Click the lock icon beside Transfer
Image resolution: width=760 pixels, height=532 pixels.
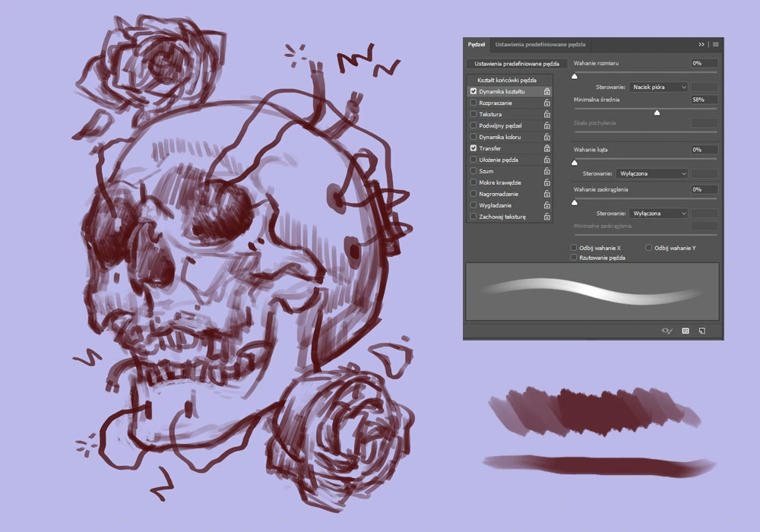(x=546, y=148)
